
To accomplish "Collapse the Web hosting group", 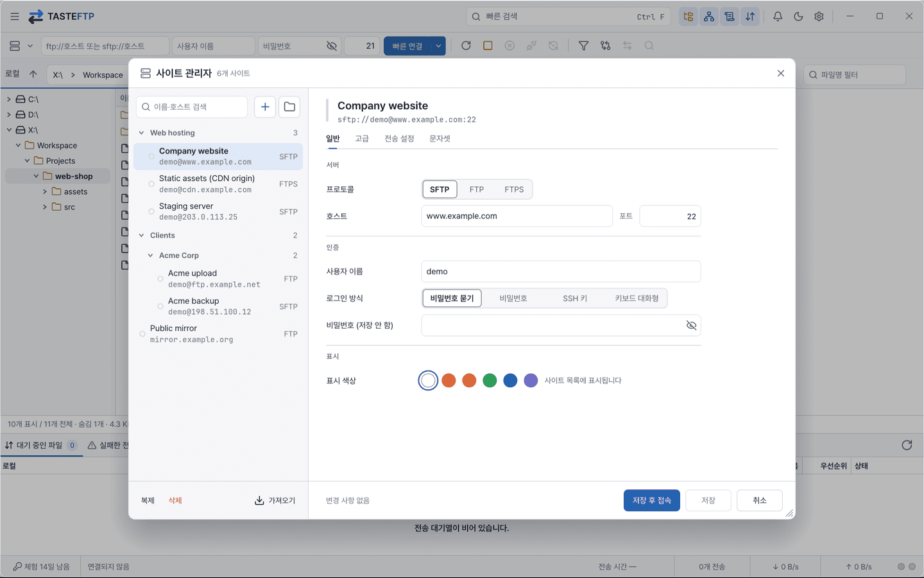I will (x=142, y=133).
